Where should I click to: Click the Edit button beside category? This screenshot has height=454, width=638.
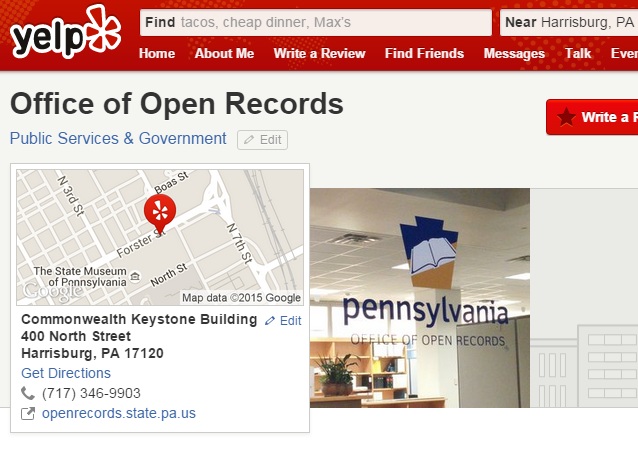(262, 140)
